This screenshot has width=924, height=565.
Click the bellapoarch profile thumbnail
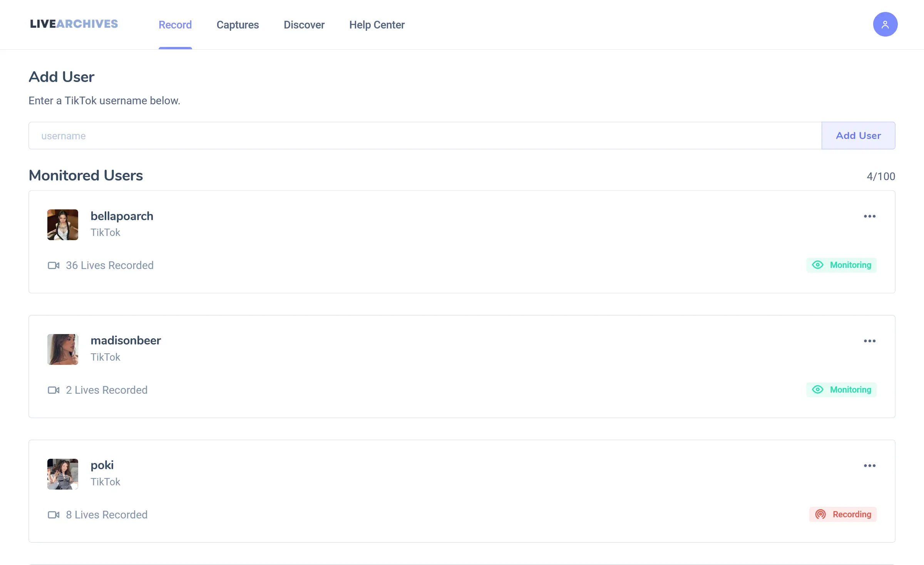[63, 224]
